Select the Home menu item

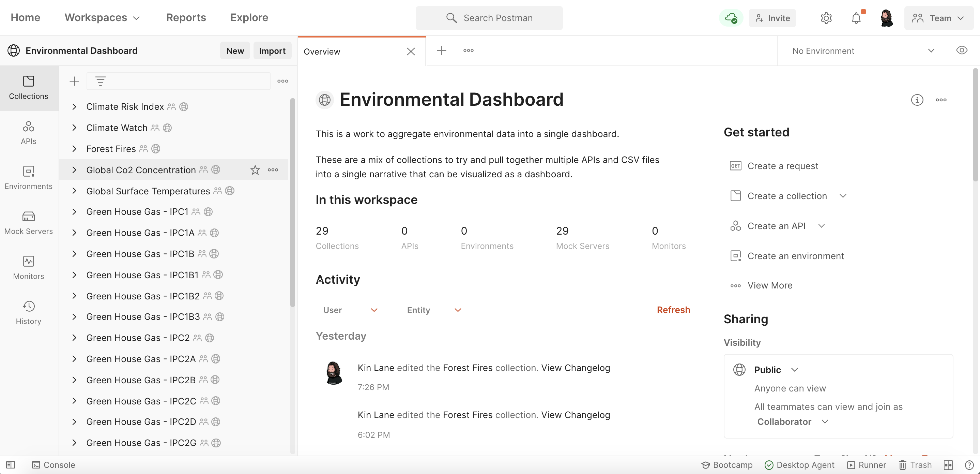pos(26,17)
